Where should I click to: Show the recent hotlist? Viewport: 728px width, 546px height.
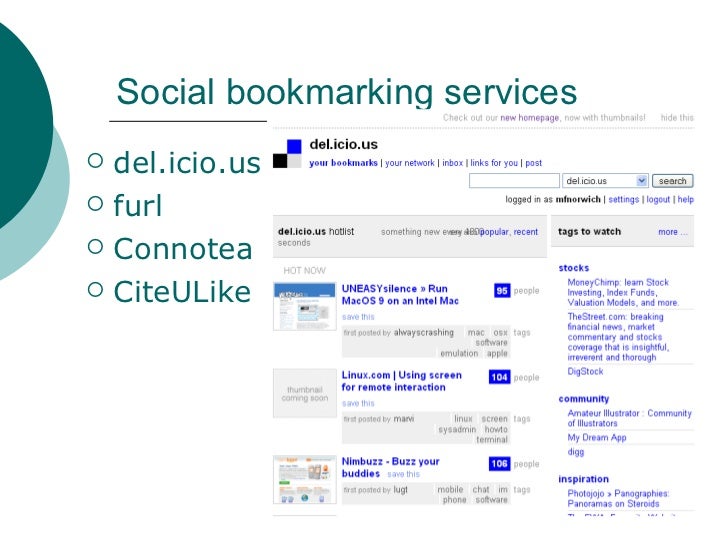[x=526, y=232]
